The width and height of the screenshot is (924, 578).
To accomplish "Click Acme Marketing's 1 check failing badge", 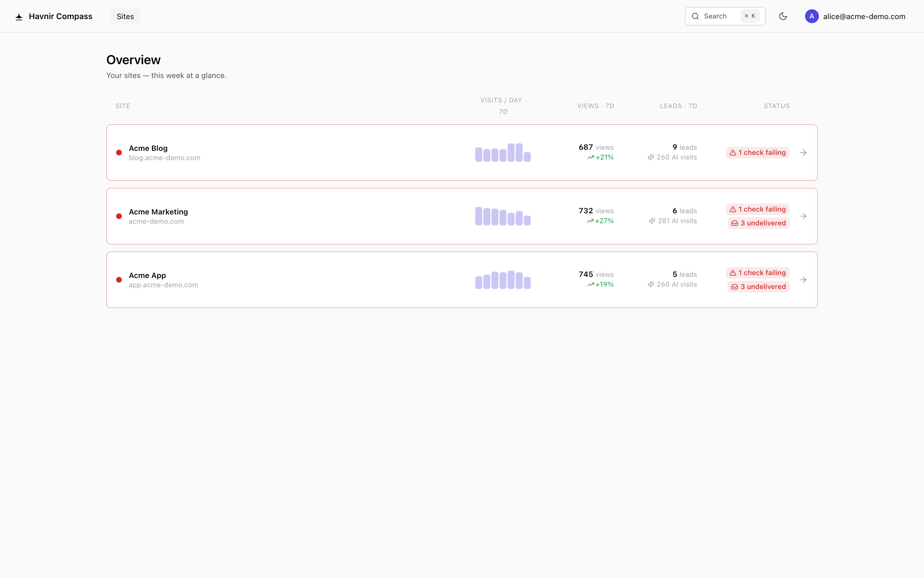I will point(757,209).
